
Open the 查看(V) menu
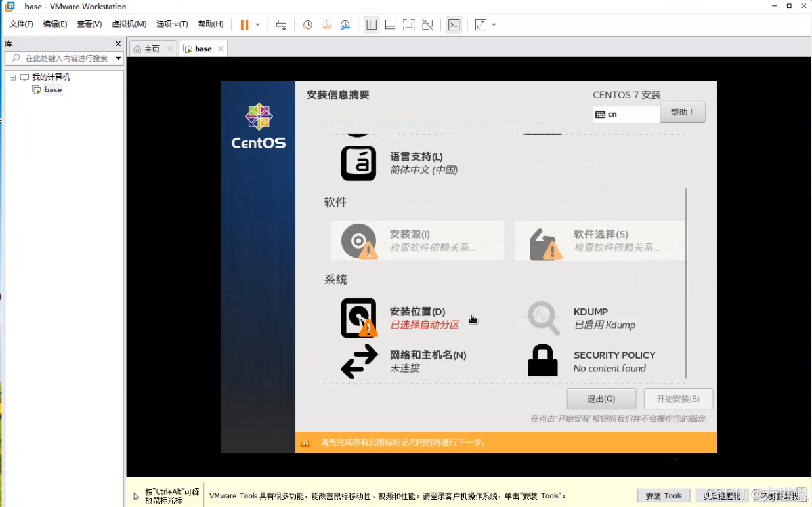pos(89,24)
